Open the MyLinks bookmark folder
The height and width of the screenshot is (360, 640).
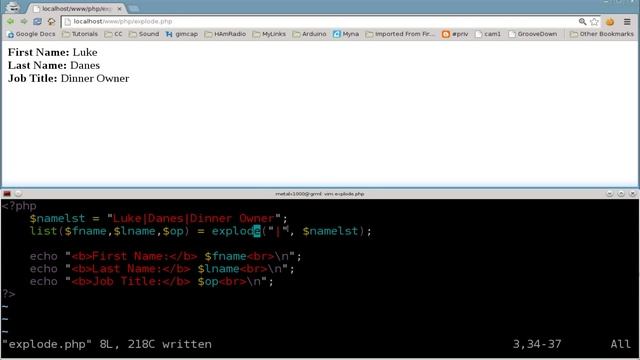pyautogui.click(x=269, y=34)
